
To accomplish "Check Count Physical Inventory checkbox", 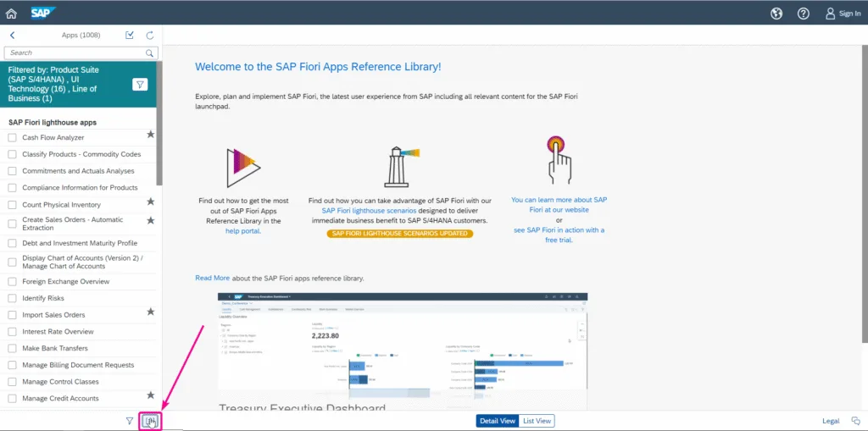I will coord(12,205).
